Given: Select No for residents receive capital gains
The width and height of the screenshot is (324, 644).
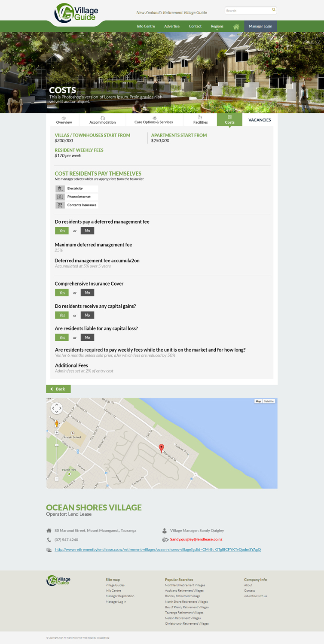Looking at the screenshot, I should pos(87,315).
